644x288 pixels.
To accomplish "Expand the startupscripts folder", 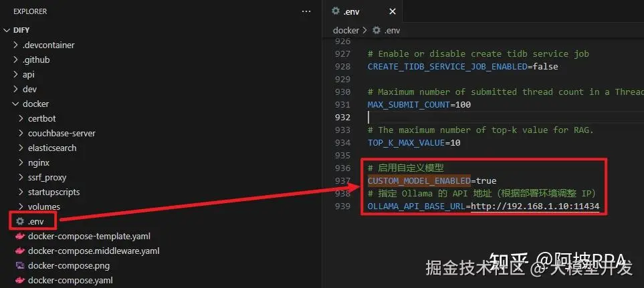I will tap(21, 192).
